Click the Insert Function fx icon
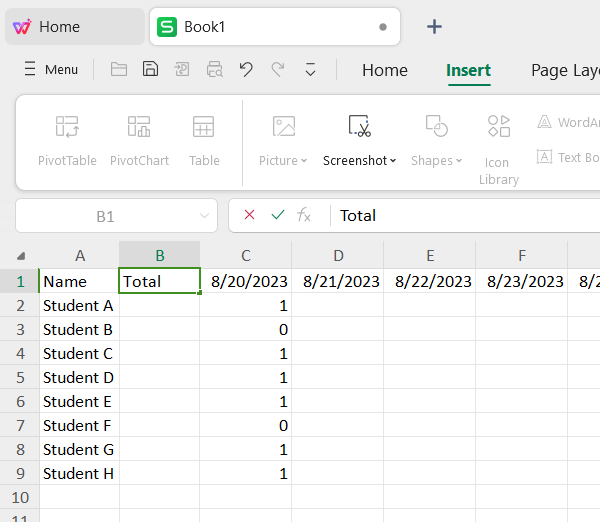This screenshot has height=522, width=600. pos(304,215)
